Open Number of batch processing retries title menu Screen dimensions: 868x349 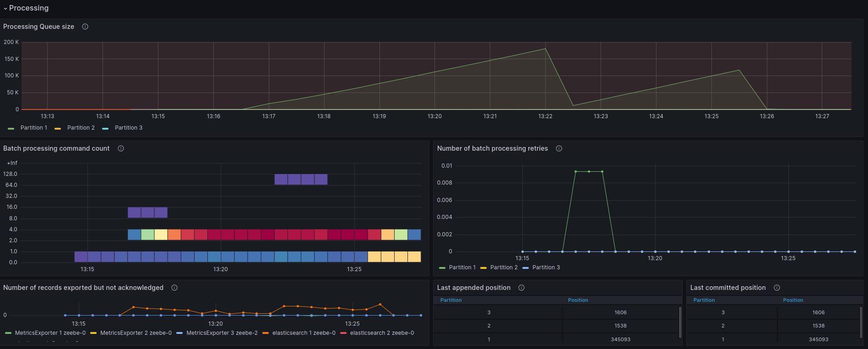pyautogui.click(x=493, y=148)
